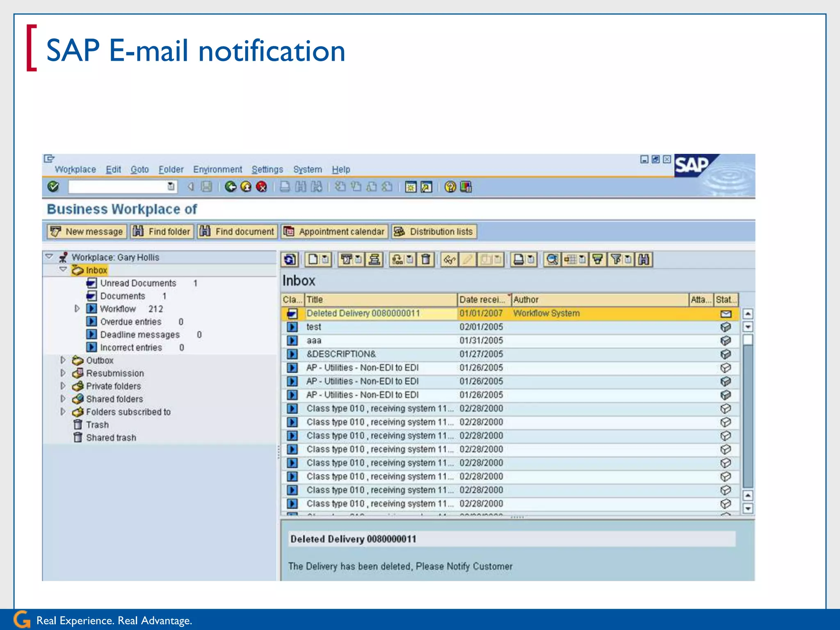This screenshot has height=630, width=840.
Task: Expand the Private folders node
Action: pyautogui.click(x=63, y=386)
